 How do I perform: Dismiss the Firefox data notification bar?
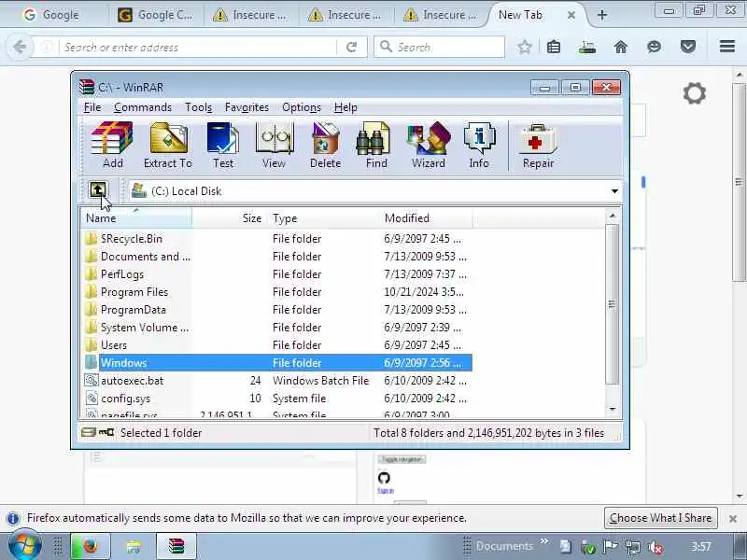pyautogui.click(x=733, y=518)
